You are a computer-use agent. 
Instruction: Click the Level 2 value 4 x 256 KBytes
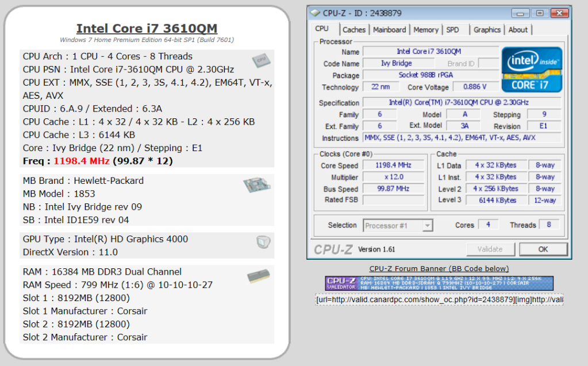coord(496,188)
